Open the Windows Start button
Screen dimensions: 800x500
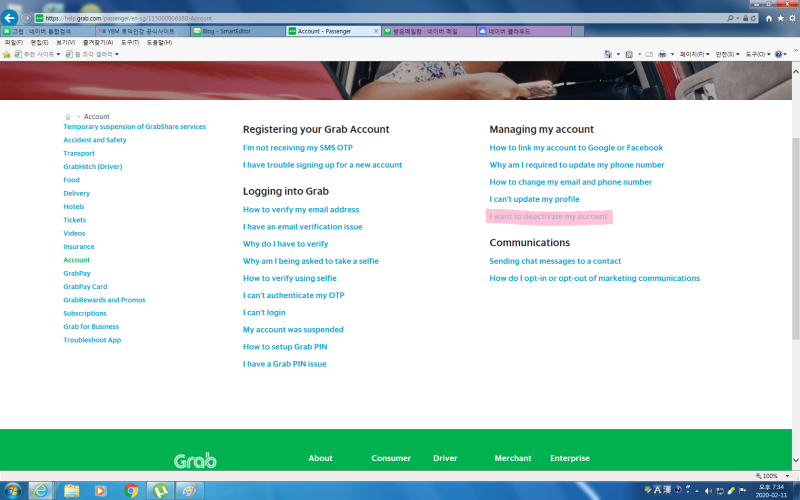[x=12, y=491]
